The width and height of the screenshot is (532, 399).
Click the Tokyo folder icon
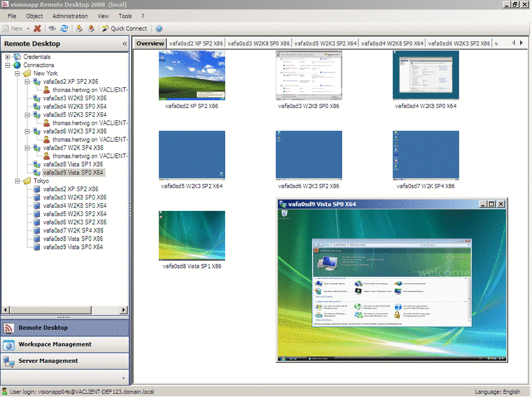(x=27, y=181)
